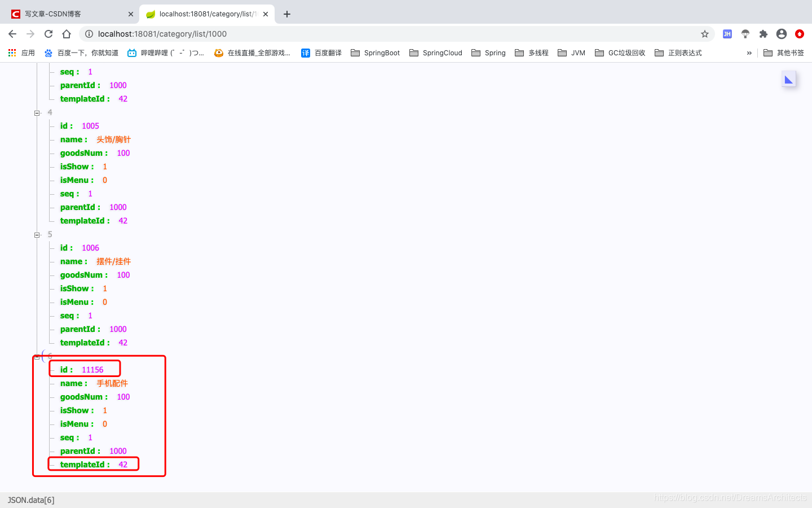The image size is (812, 508).
Task: Open the 多线程 bookmark folder
Action: [x=532, y=52]
